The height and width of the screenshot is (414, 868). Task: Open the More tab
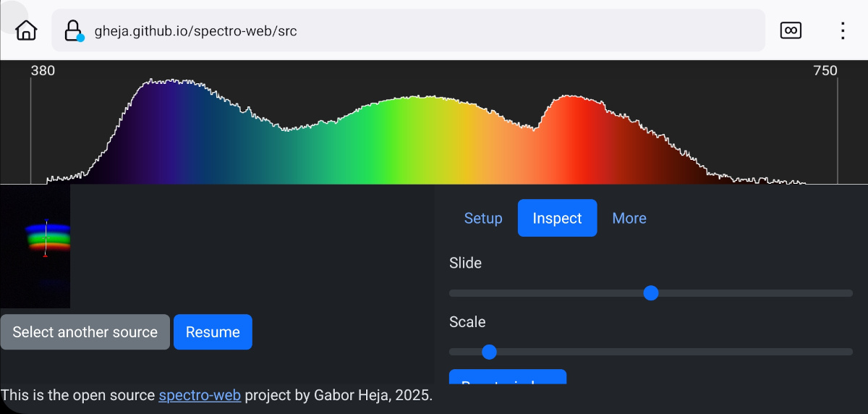(629, 218)
